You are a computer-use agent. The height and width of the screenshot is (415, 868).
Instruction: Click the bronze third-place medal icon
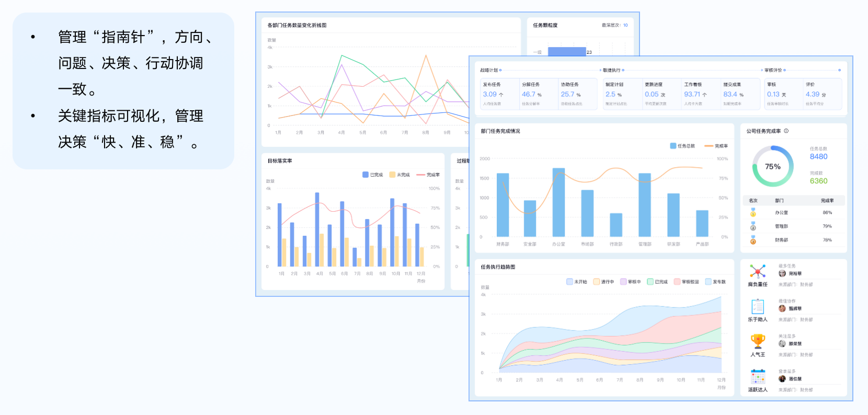click(753, 240)
